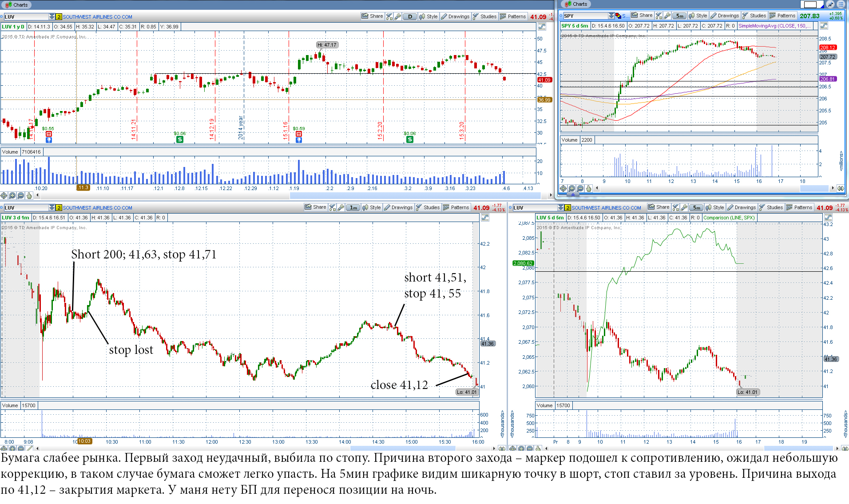Click Share in the SPY chart toolbar

(642, 16)
